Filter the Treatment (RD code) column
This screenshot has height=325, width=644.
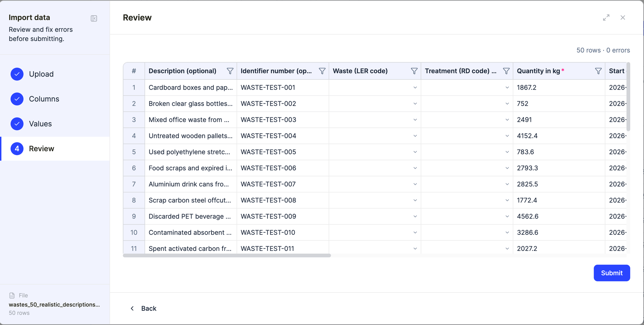[506, 71]
